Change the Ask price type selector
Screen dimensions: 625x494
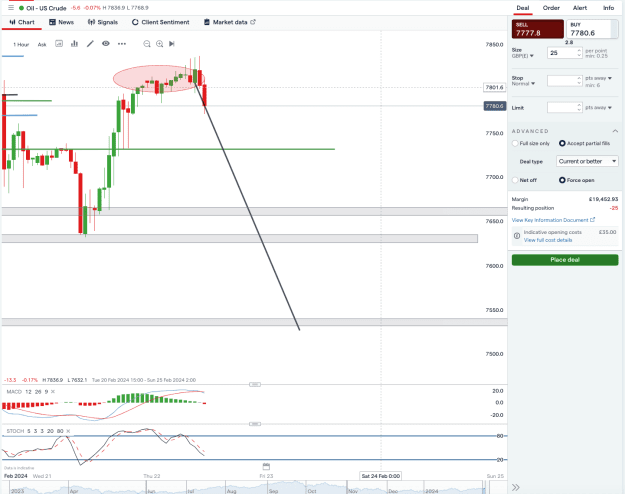click(x=42, y=45)
